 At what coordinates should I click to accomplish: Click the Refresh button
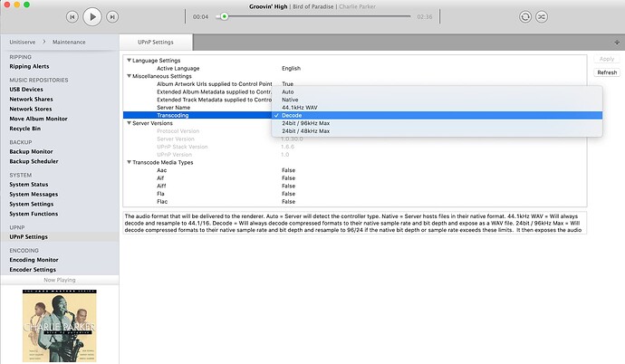point(607,72)
